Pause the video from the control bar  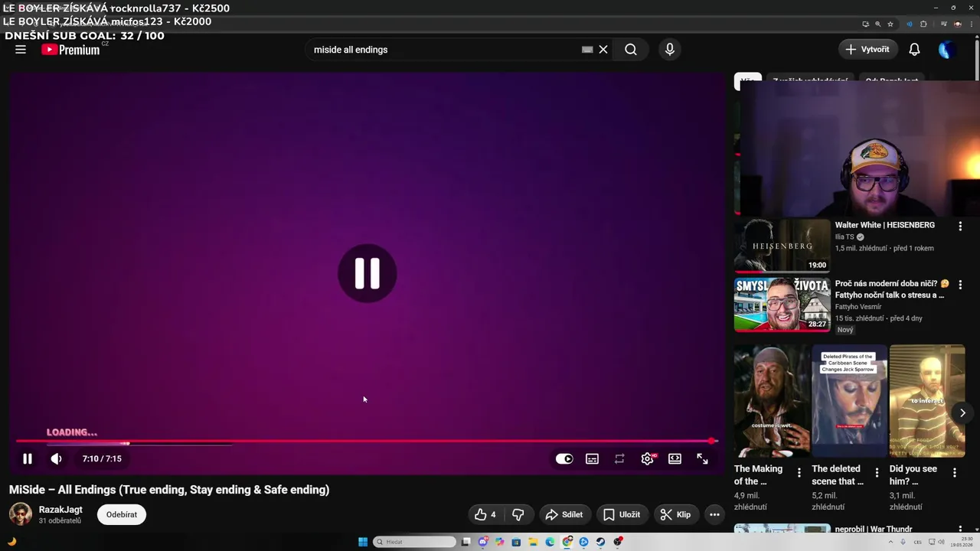28,459
